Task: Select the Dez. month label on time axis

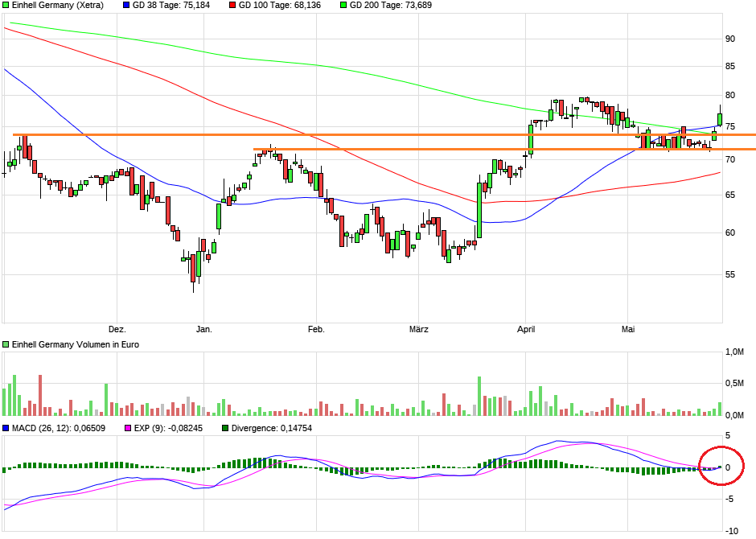Action: click(117, 329)
